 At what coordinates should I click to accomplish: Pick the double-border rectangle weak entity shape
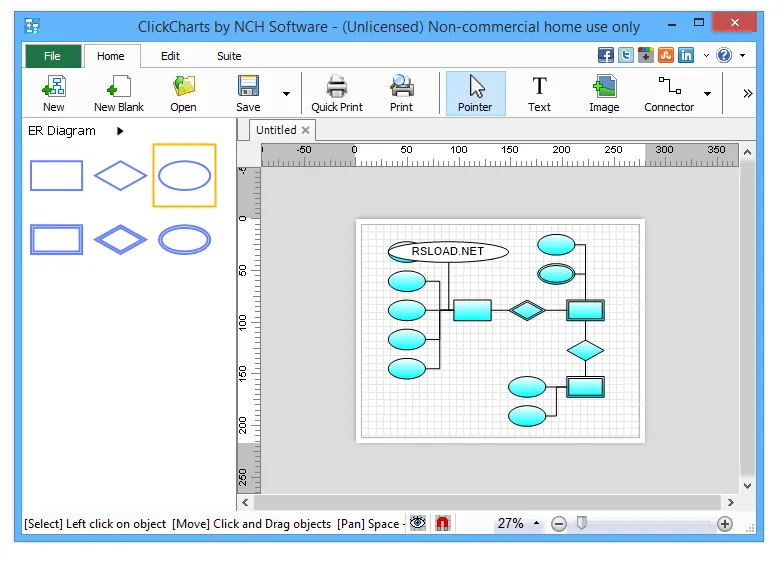(x=56, y=240)
